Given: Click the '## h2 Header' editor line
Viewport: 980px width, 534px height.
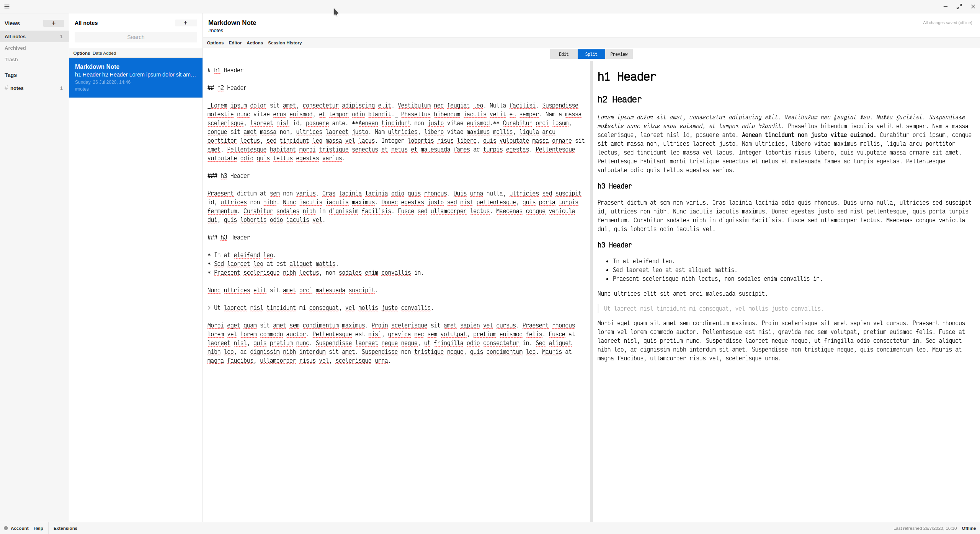Looking at the screenshot, I should click(227, 88).
